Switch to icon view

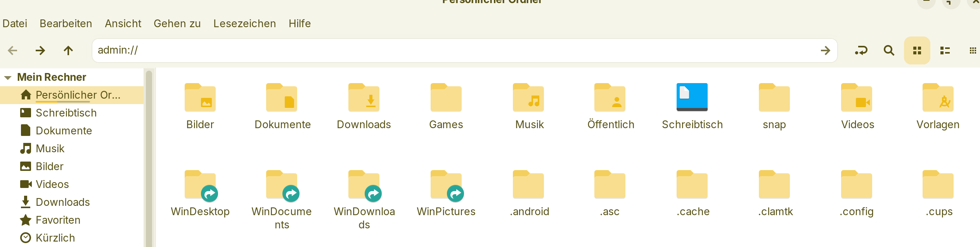(917, 50)
